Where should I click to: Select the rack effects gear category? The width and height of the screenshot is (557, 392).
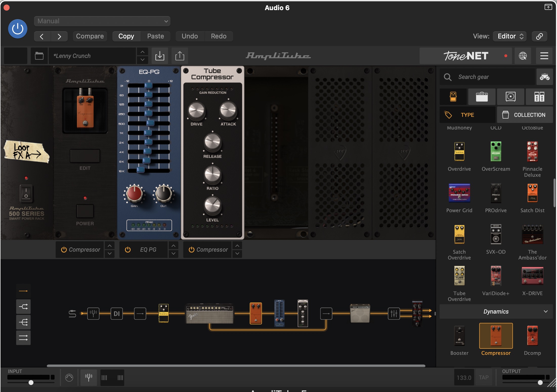(x=539, y=97)
